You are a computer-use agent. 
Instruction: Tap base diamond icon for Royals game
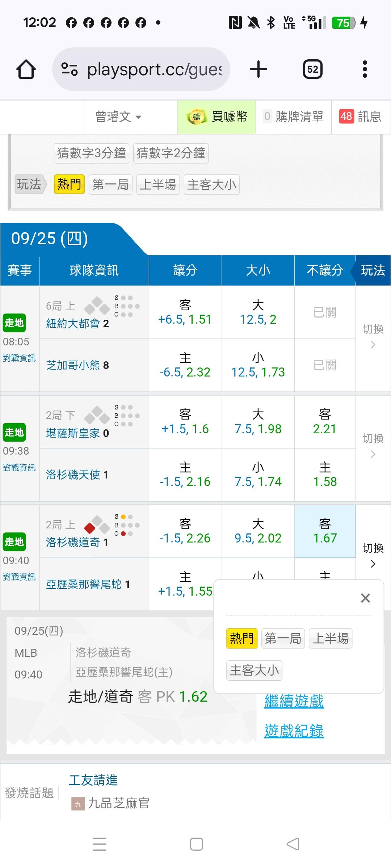[x=97, y=415]
